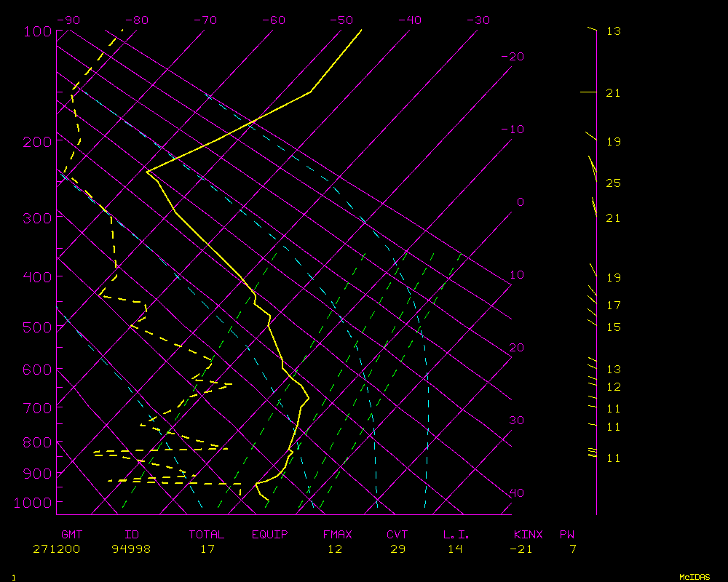Click the 500 pressure level label
728x582 pixels.
tap(37, 327)
